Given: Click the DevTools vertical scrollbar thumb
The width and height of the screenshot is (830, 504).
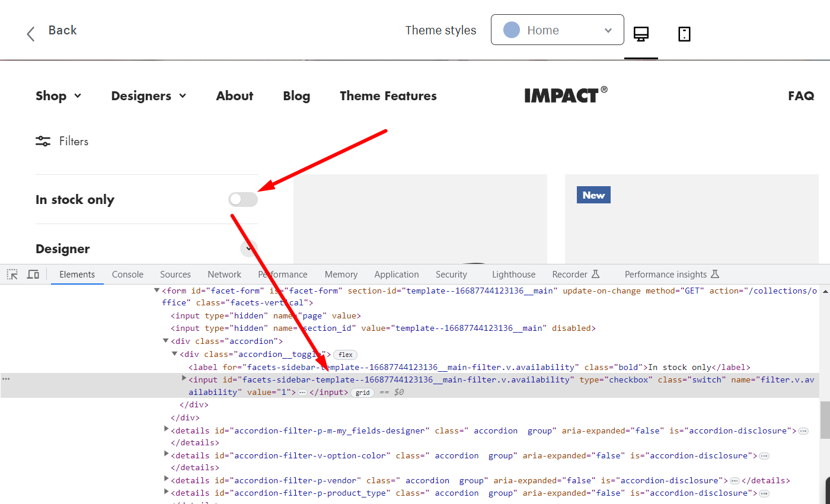Looking at the screenshot, I should pos(825,420).
